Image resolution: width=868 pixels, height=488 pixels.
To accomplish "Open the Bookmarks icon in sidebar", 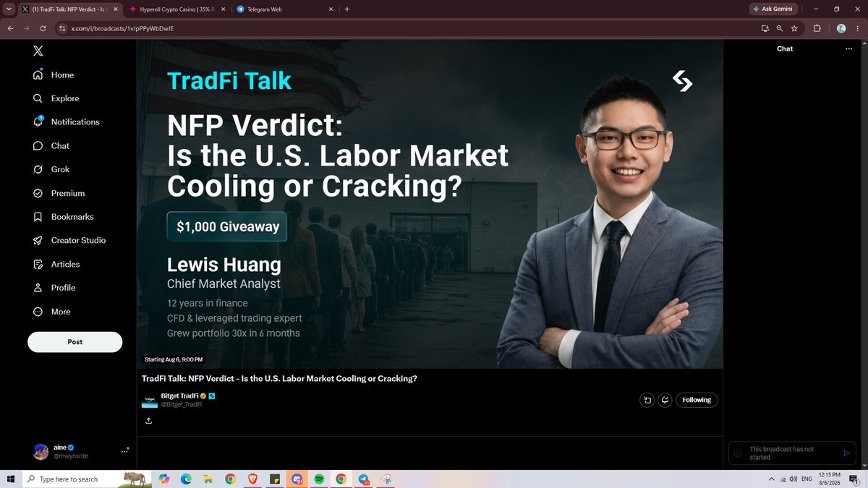I will click(38, 217).
